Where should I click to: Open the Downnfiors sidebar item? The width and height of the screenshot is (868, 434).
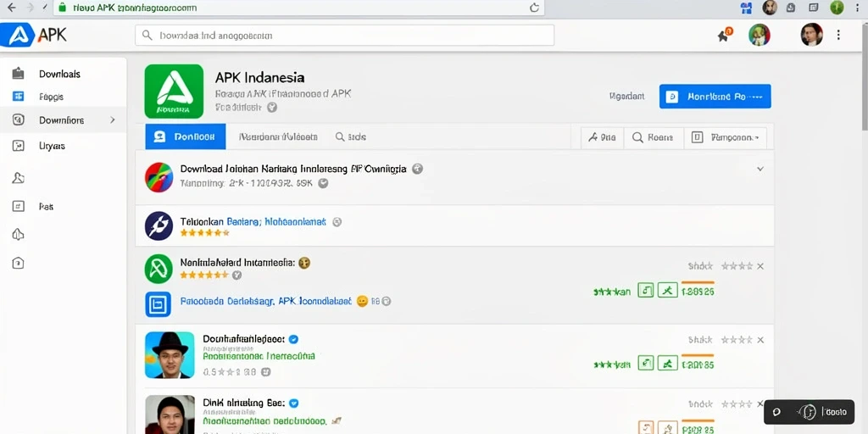click(x=61, y=120)
